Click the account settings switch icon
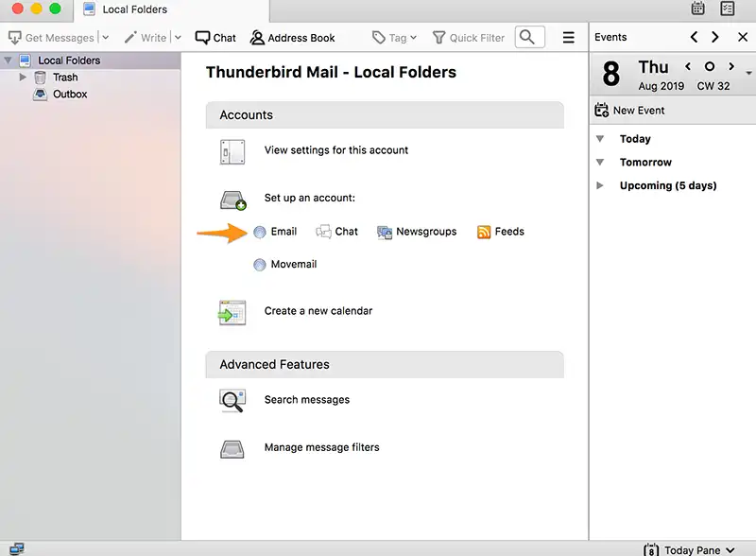This screenshot has width=756, height=556. tap(232, 151)
